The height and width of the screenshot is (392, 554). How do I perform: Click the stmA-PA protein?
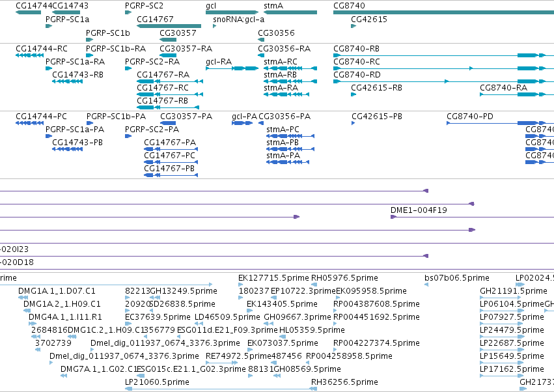click(x=288, y=162)
